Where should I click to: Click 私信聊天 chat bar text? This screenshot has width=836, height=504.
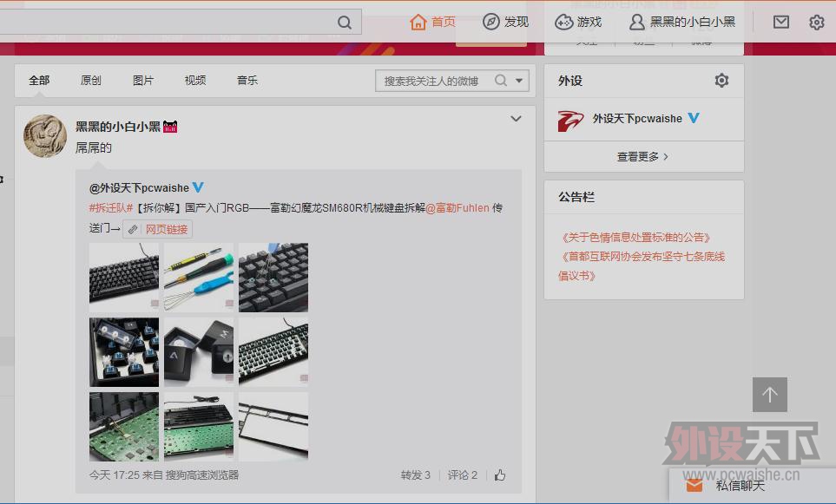pos(740,486)
